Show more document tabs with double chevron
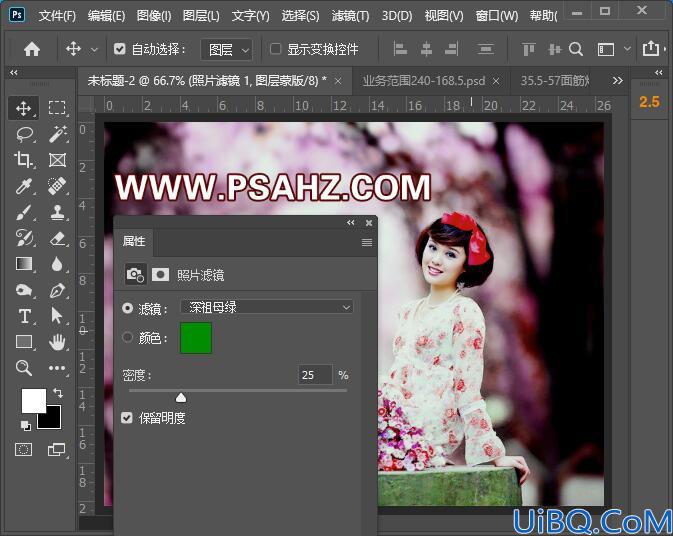 [617, 81]
